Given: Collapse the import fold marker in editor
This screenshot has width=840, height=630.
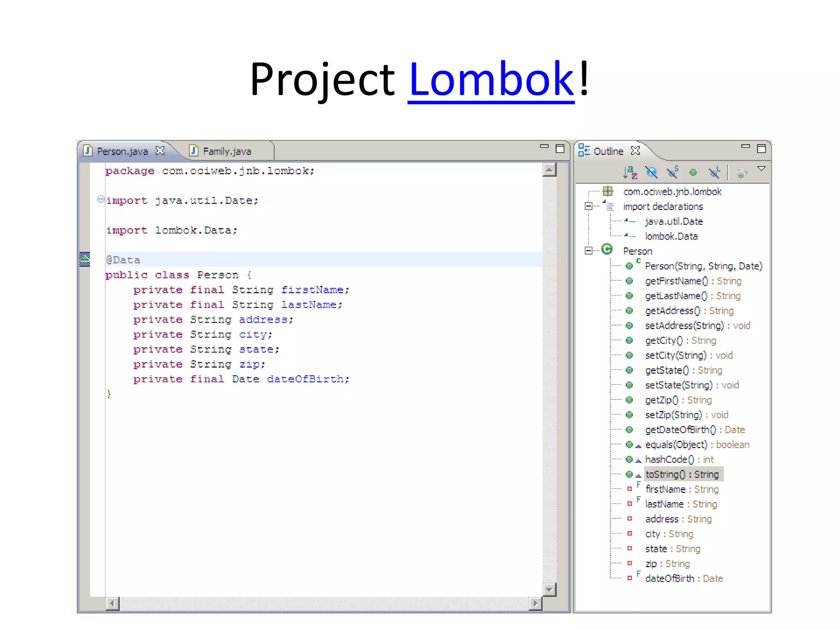Looking at the screenshot, I should (100, 199).
